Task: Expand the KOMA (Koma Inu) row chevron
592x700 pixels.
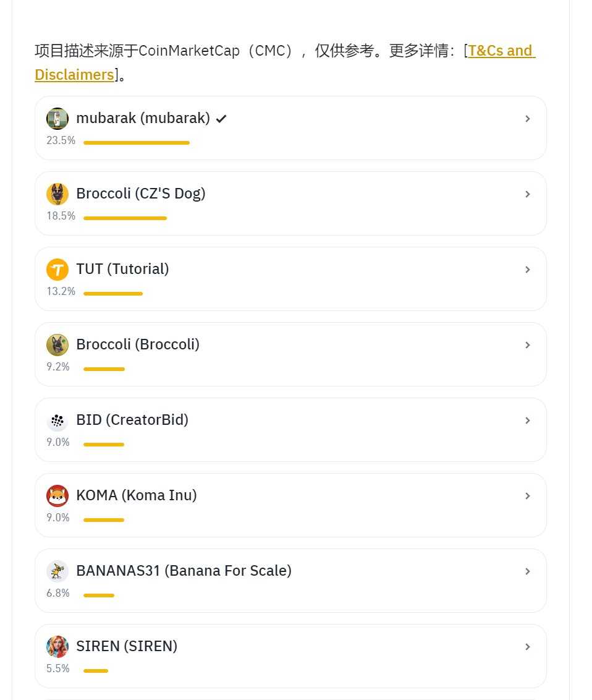Action: (x=528, y=496)
